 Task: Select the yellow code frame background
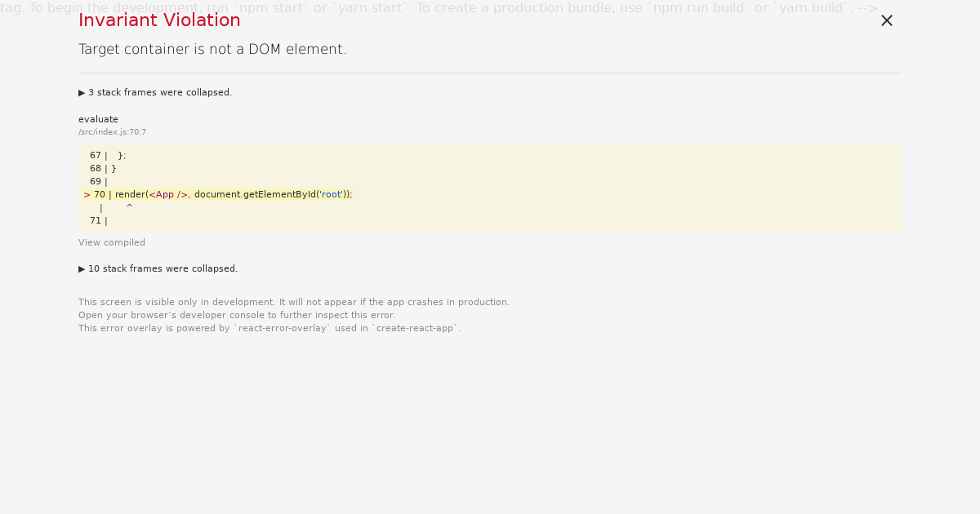click(572, 188)
